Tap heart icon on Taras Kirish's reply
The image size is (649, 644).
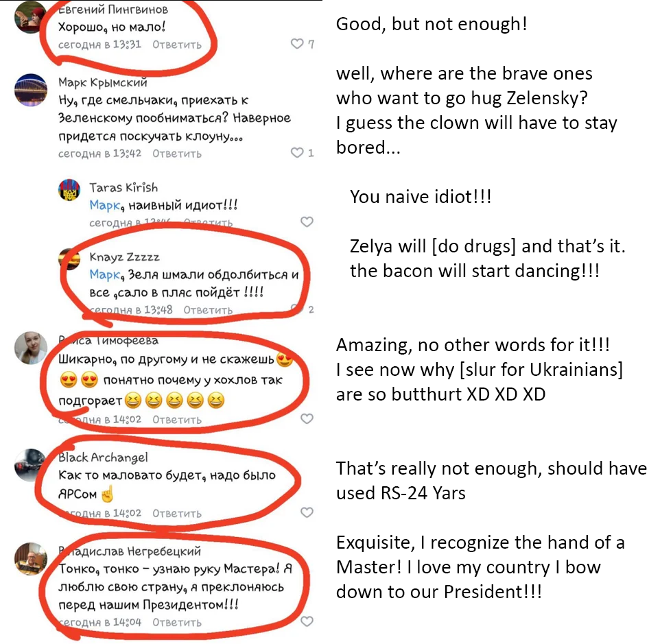click(x=307, y=222)
